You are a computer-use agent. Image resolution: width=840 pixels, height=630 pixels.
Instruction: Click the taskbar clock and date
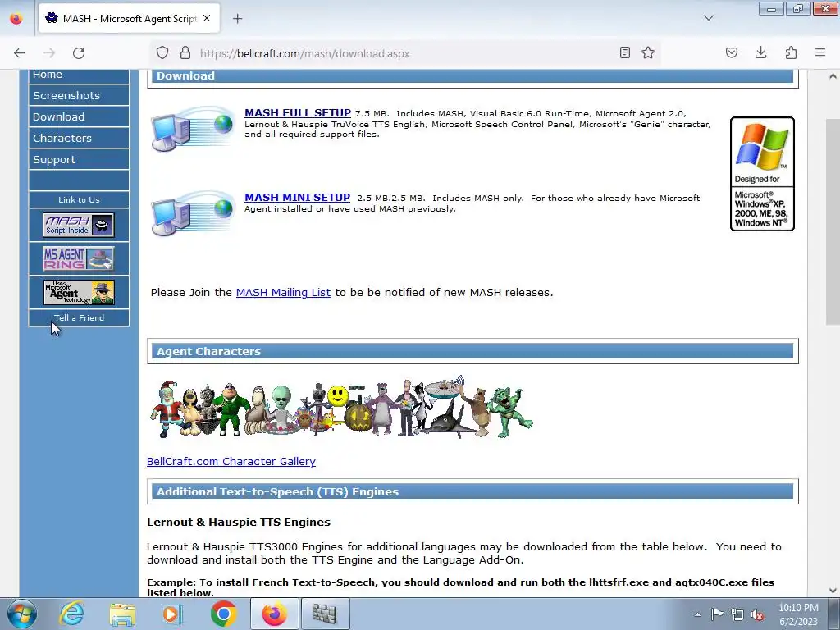click(798, 614)
